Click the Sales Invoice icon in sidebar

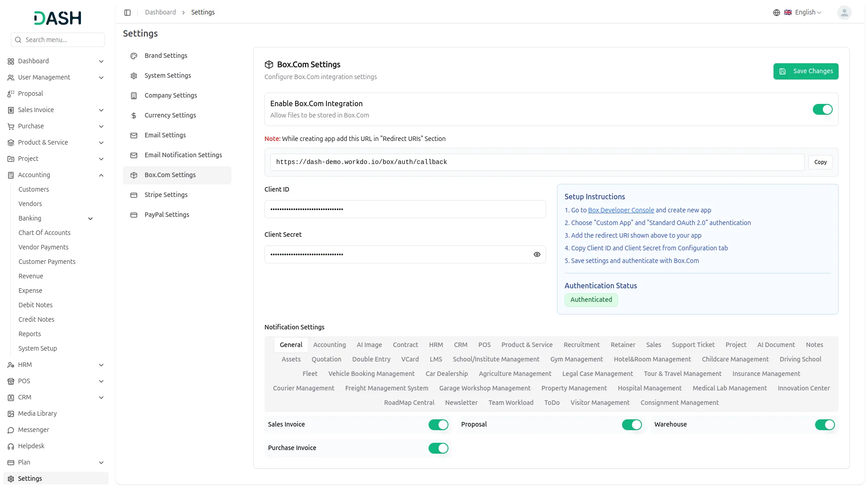(x=11, y=110)
